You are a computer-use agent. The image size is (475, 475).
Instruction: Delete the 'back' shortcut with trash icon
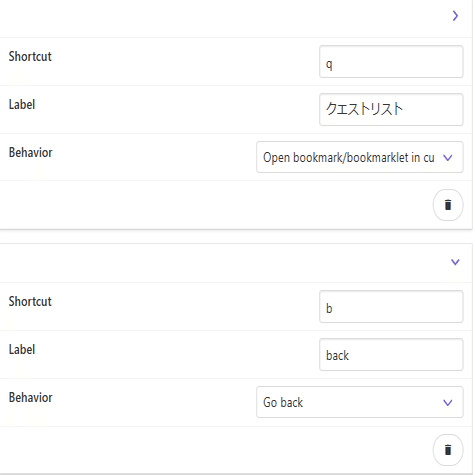(x=448, y=450)
